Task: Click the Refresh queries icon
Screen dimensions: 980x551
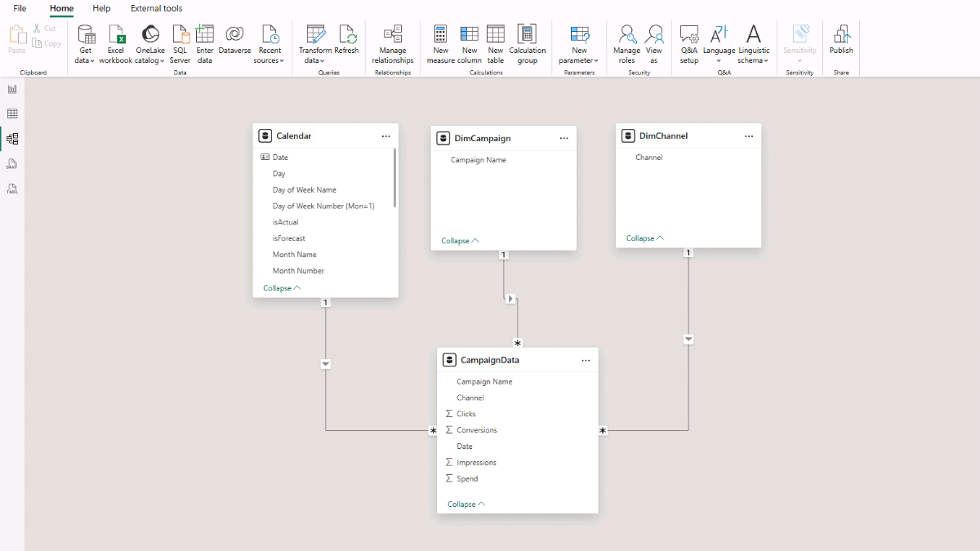Action: (x=347, y=34)
